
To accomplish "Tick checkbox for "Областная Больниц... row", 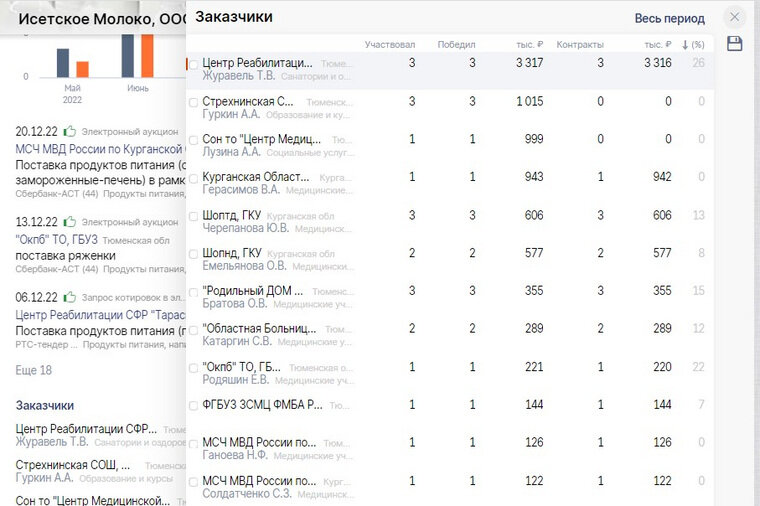I will point(193,330).
